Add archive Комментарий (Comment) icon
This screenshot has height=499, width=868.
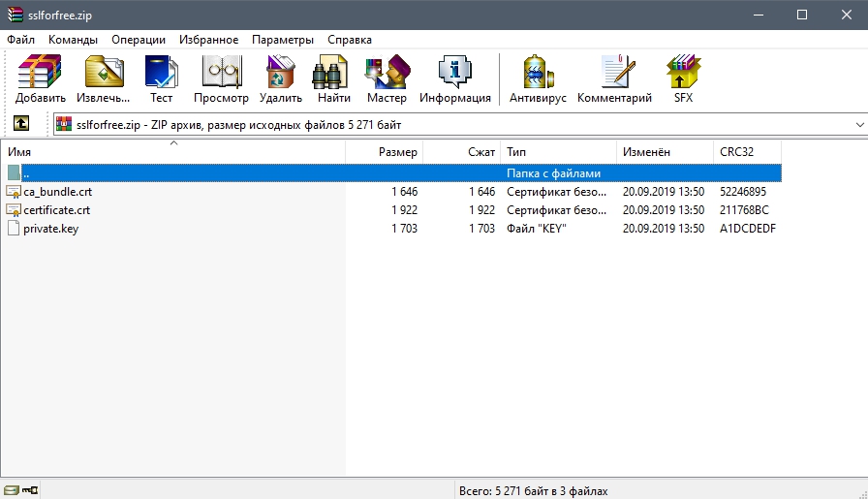pyautogui.click(x=614, y=79)
